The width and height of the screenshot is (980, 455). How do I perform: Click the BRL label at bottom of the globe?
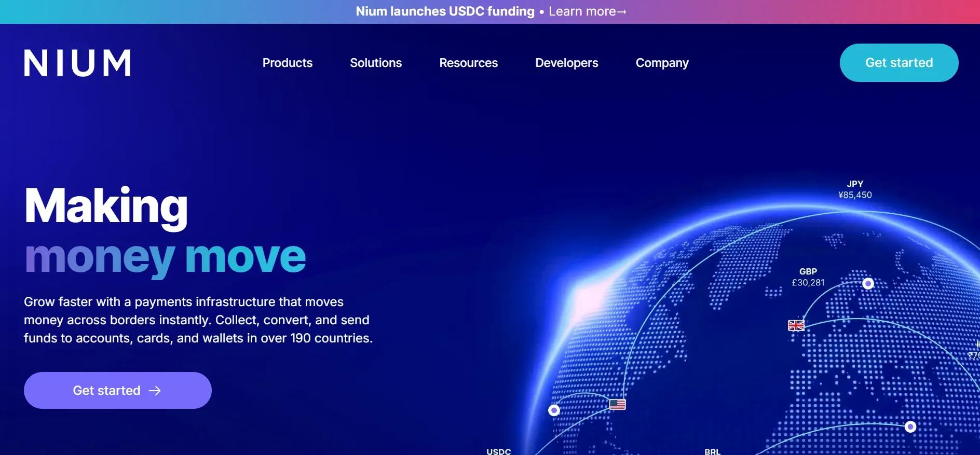713,451
